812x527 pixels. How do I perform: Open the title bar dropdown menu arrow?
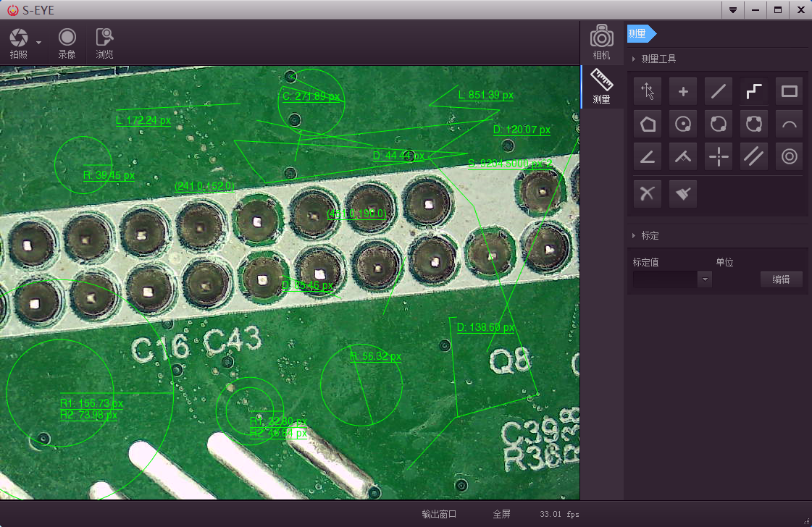click(733, 10)
